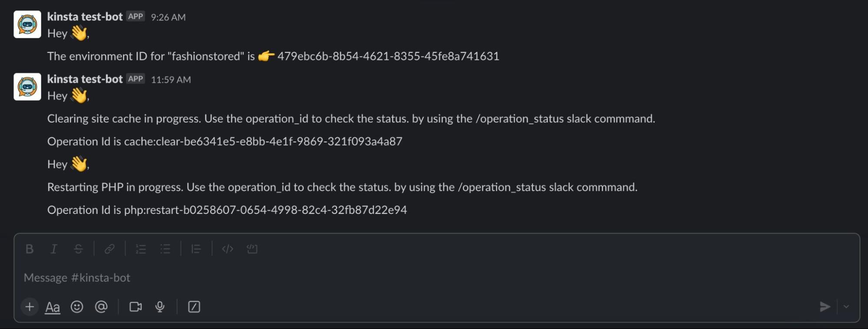
Task: Format text as inline code
Action: 228,249
